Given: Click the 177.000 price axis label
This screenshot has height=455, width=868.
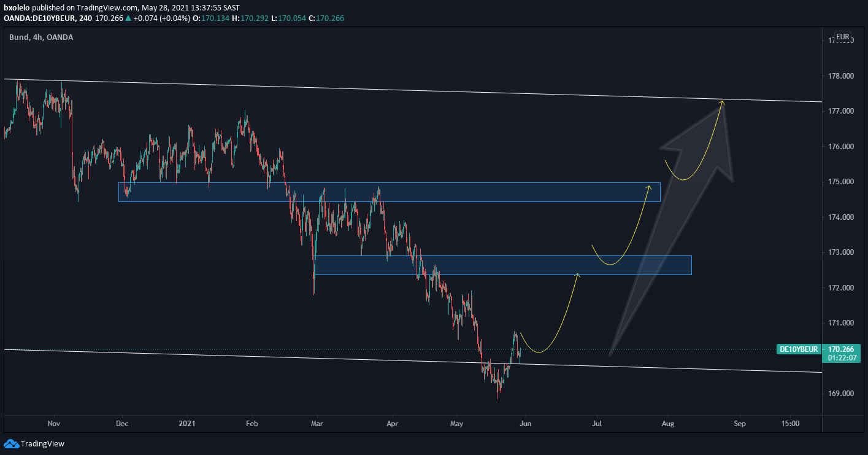Looking at the screenshot, I should (x=841, y=111).
